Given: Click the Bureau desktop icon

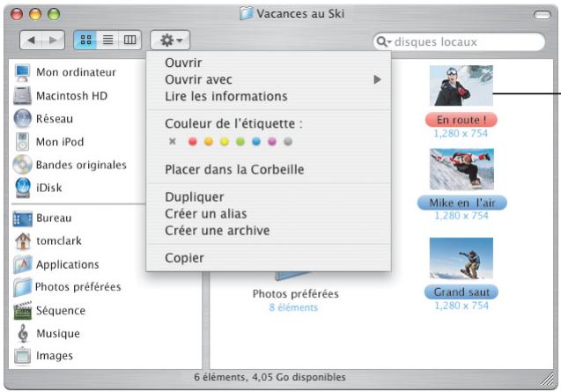Looking at the screenshot, I should pyautogui.click(x=22, y=218).
